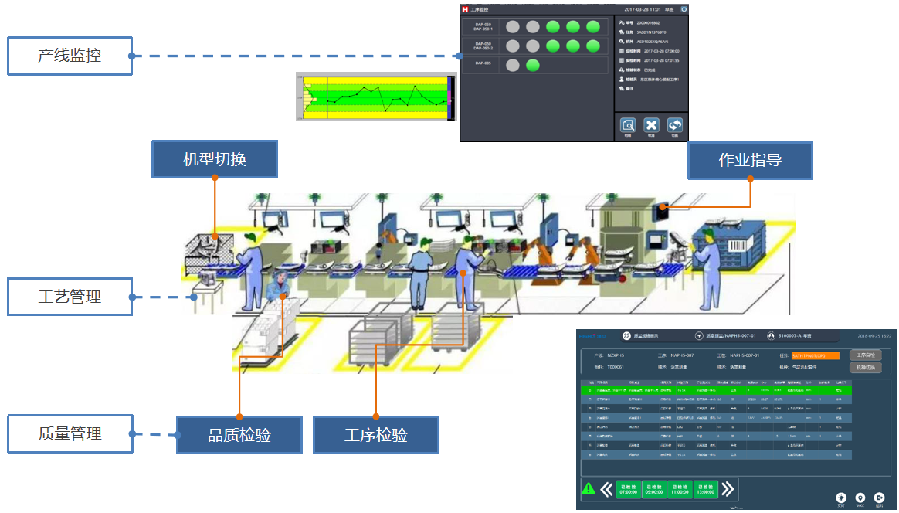Click the 品质检验 blue button

click(239, 435)
